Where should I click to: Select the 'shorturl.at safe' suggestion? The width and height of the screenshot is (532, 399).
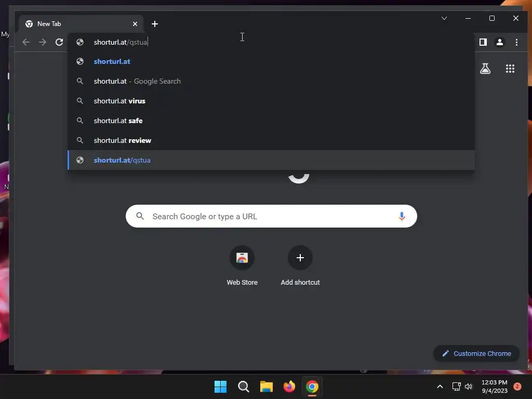[271, 121]
